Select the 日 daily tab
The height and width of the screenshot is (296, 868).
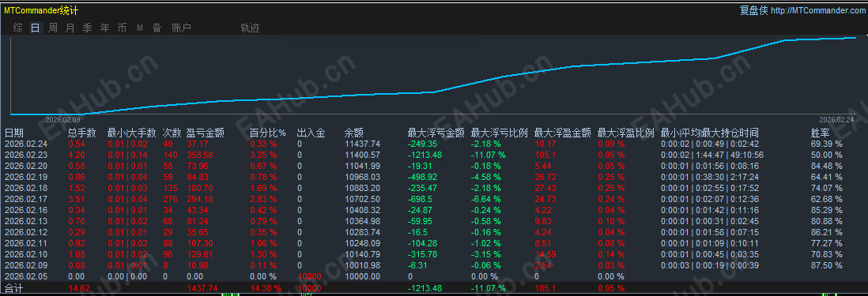[x=36, y=28]
